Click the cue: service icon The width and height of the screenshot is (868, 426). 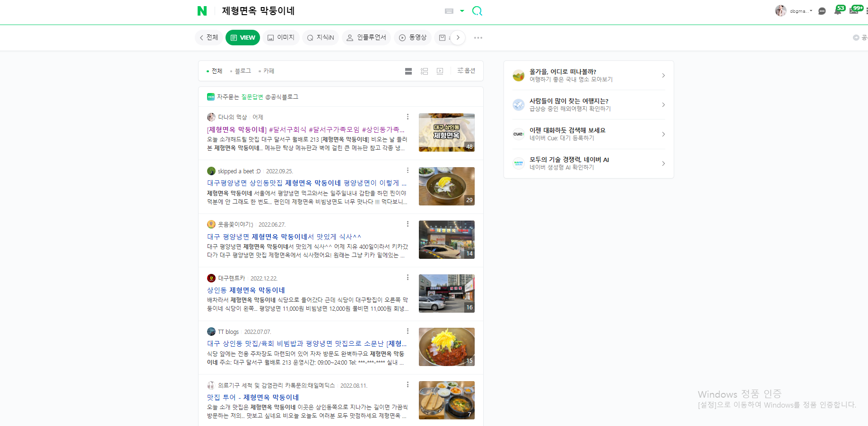pyautogui.click(x=519, y=134)
